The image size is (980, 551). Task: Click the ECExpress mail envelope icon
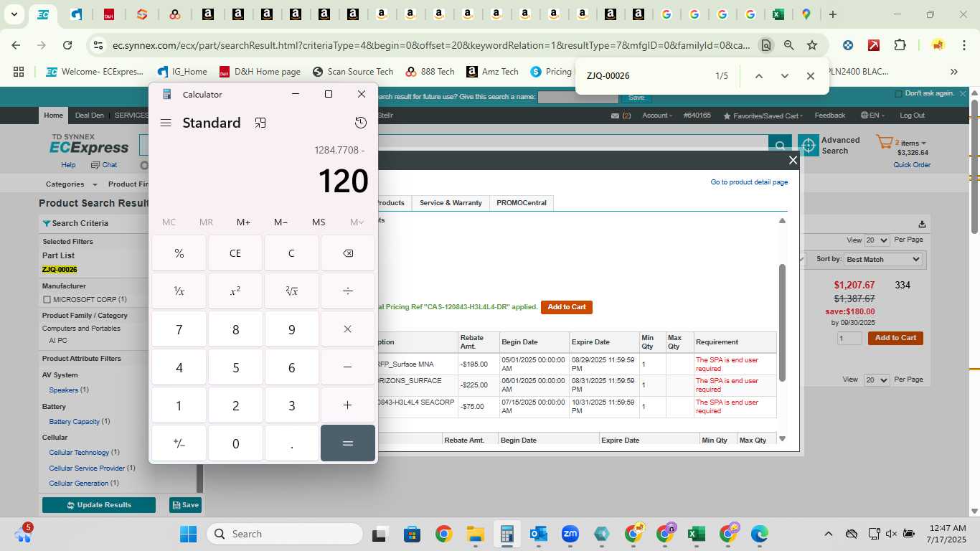[615, 116]
